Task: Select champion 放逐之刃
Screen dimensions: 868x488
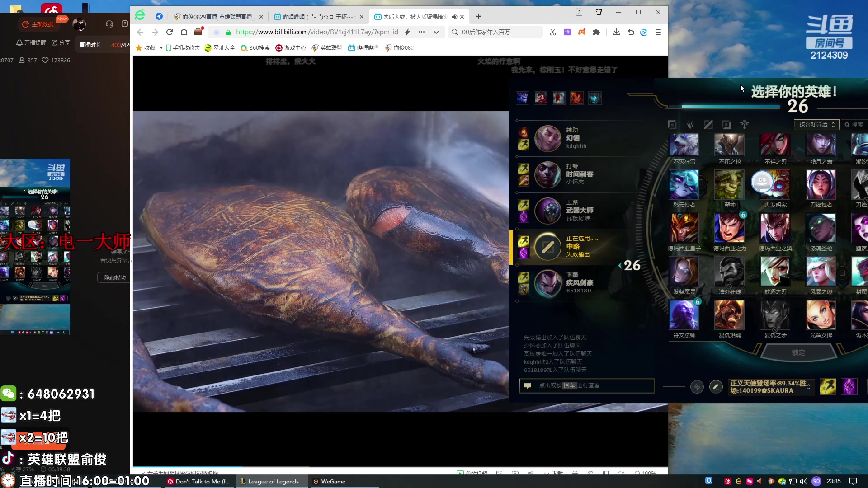Action: point(775,272)
